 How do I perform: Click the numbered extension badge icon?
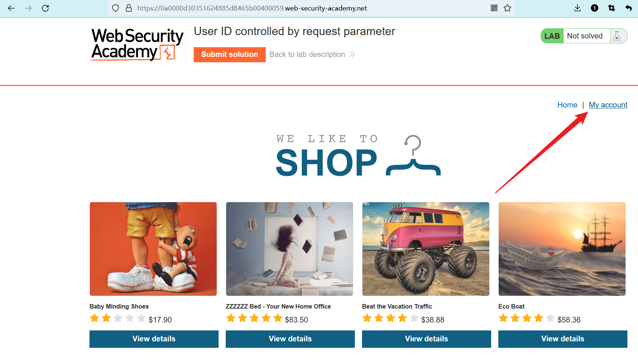pyautogui.click(x=595, y=8)
